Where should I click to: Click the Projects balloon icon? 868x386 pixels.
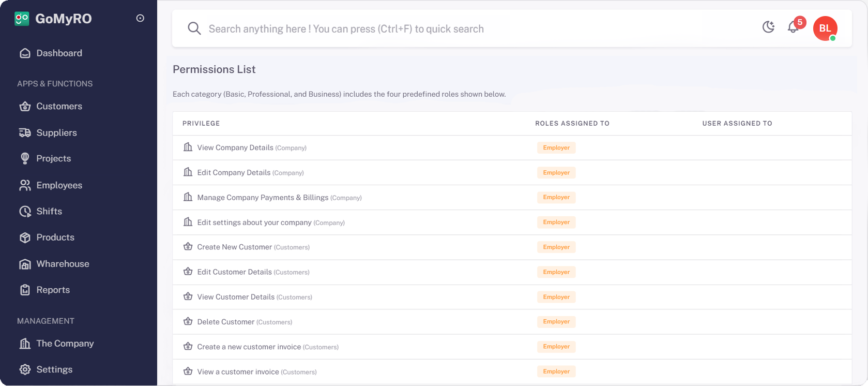pyautogui.click(x=25, y=159)
